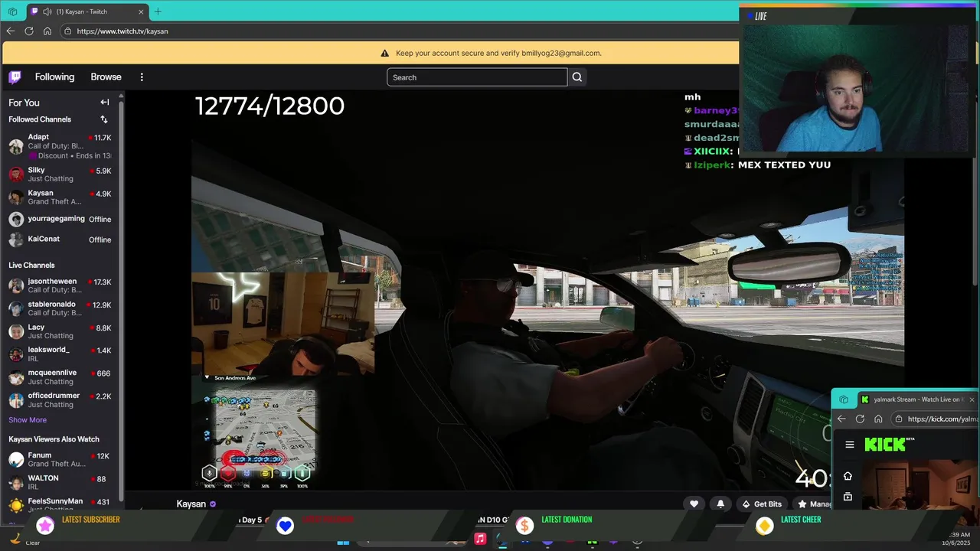Screen dimensions: 980x551
Task: Click the search magnifier button on Twitch
Action: (x=577, y=77)
